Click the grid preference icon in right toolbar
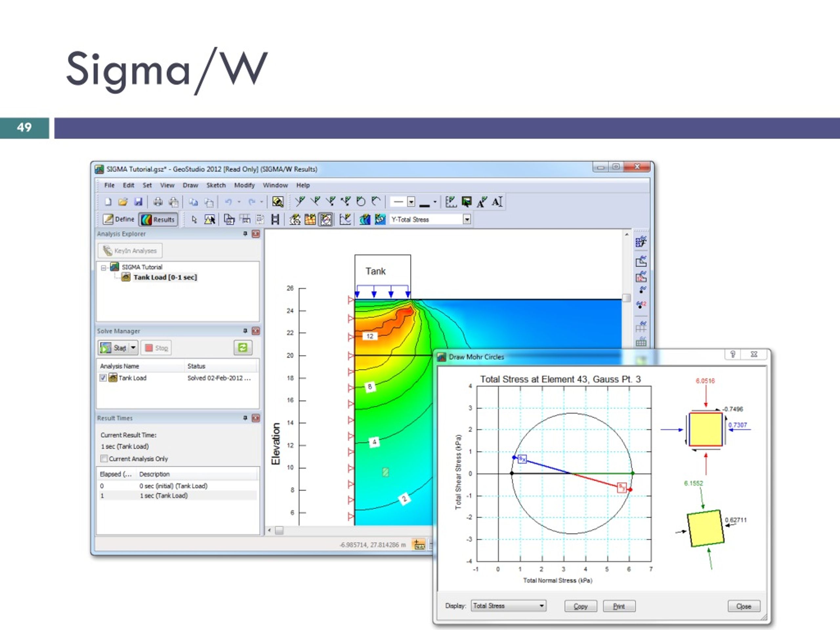Viewport: 840px width, 630px height. click(641, 326)
